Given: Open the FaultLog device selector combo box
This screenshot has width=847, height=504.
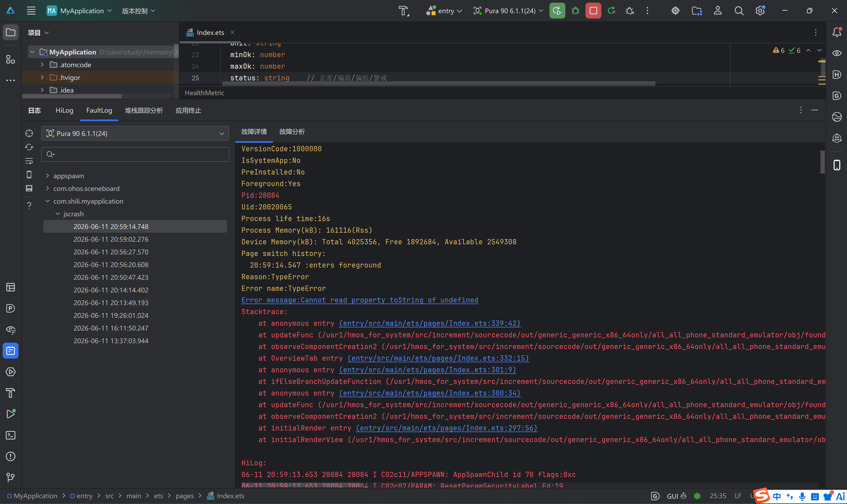Looking at the screenshot, I should (x=135, y=134).
